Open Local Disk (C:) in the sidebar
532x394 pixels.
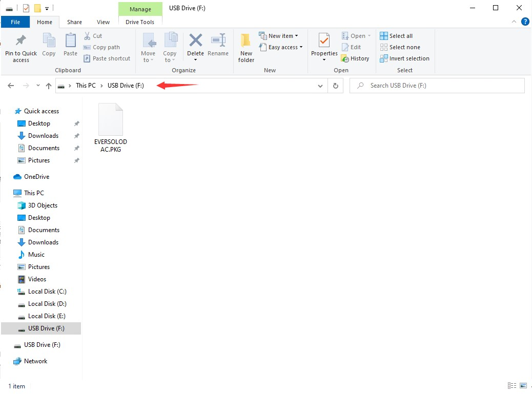click(x=47, y=292)
